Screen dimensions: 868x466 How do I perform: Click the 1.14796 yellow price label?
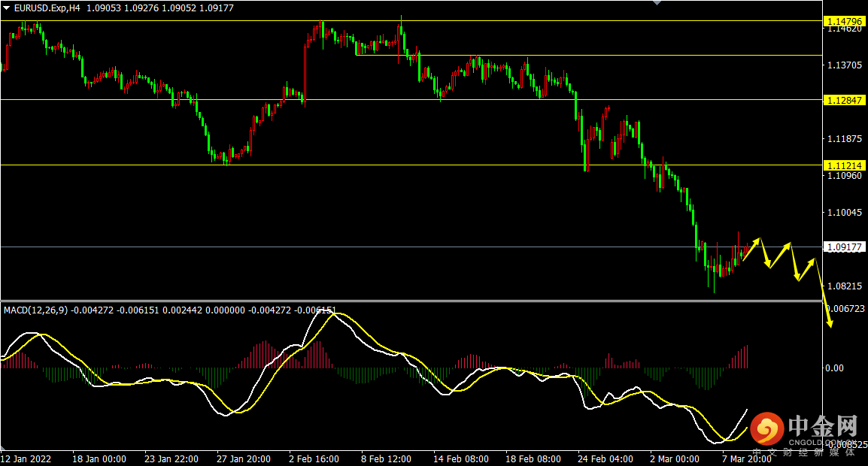click(845, 21)
